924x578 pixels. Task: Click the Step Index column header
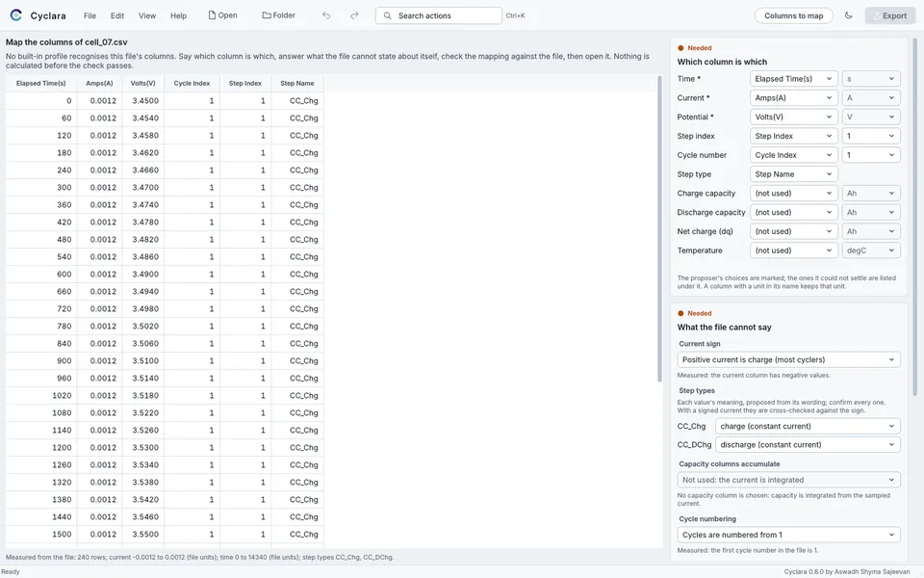pos(245,83)
